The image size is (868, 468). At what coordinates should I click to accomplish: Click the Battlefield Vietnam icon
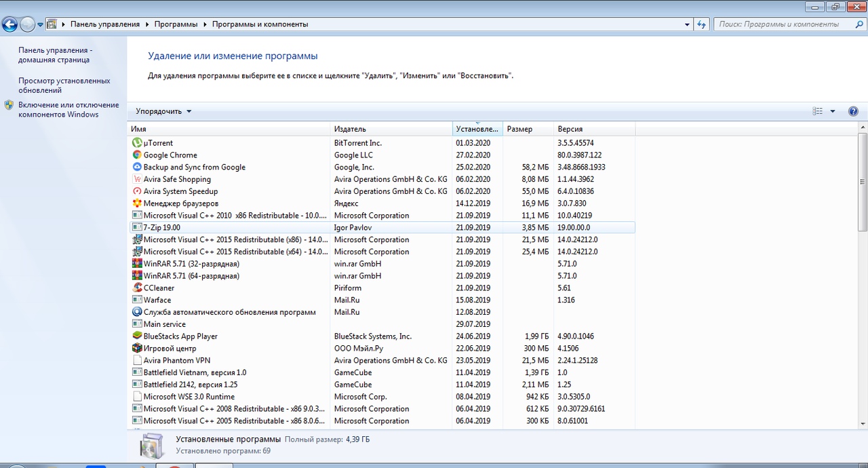click(x=137, y=372)
